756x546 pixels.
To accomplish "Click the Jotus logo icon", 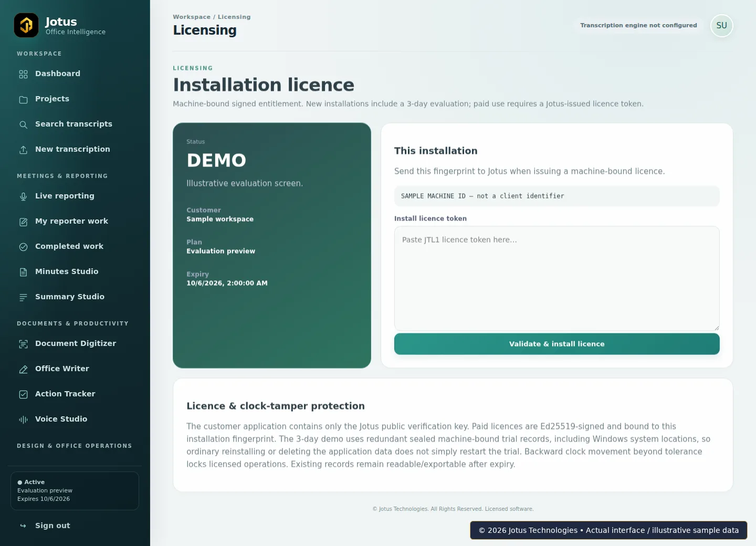I will (26, 25).
